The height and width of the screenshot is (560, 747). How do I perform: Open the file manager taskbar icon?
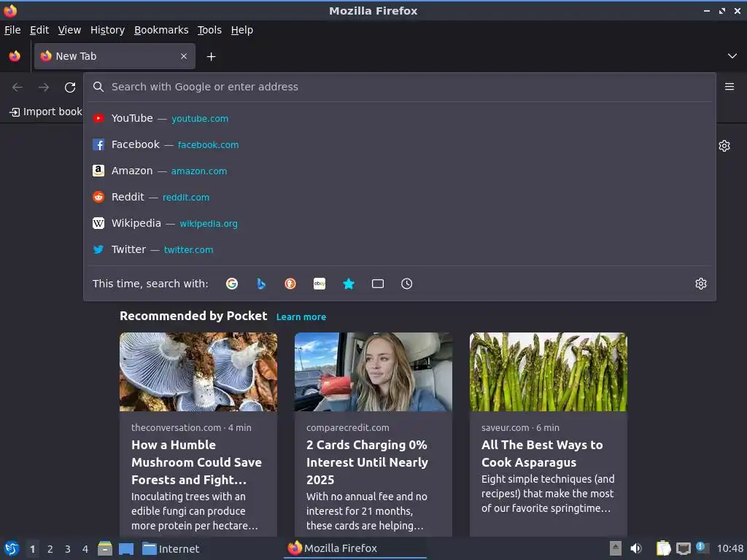click(x=105, y=548)
